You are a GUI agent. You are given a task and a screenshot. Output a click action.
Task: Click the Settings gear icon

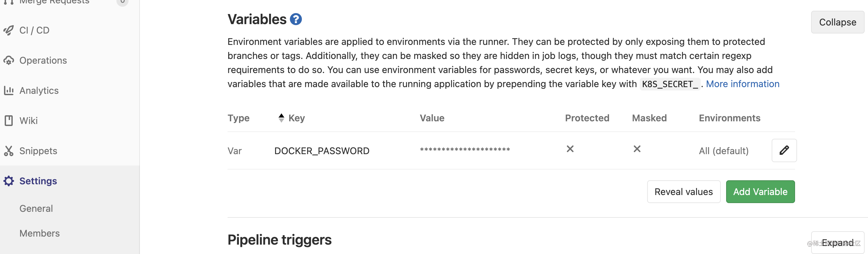coord(8,181)
